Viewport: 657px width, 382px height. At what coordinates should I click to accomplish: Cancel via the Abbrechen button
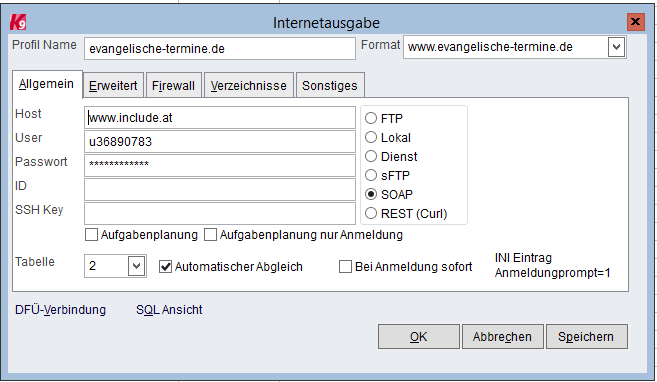pyautogui.click(x=502, y=336)
